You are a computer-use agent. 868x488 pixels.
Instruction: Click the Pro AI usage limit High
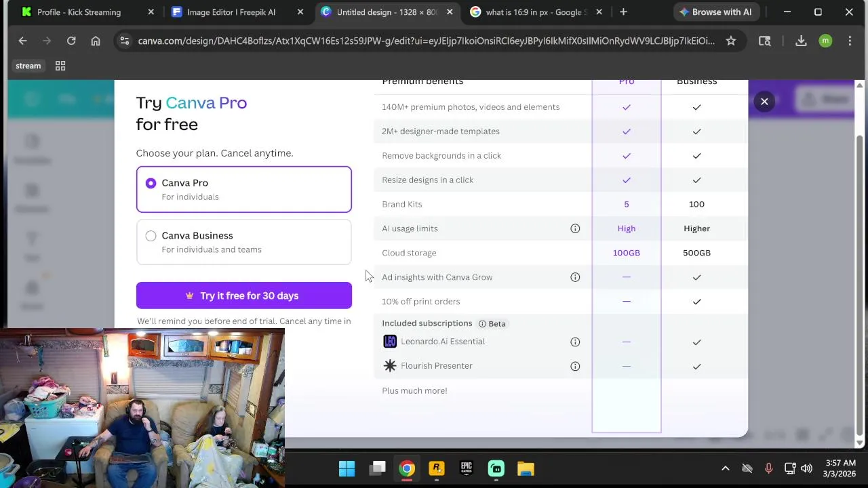pyautogui.click(x=627, y=228)
